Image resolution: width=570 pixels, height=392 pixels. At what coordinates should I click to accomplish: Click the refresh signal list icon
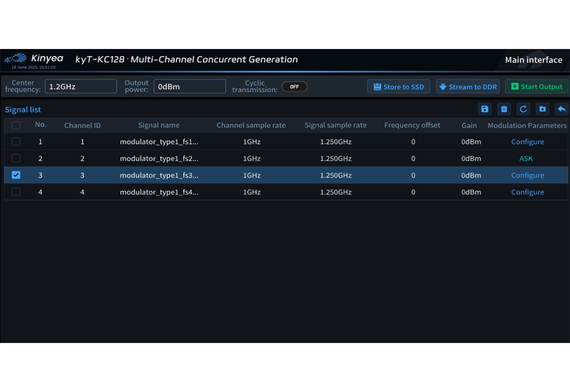coord(523,109)
